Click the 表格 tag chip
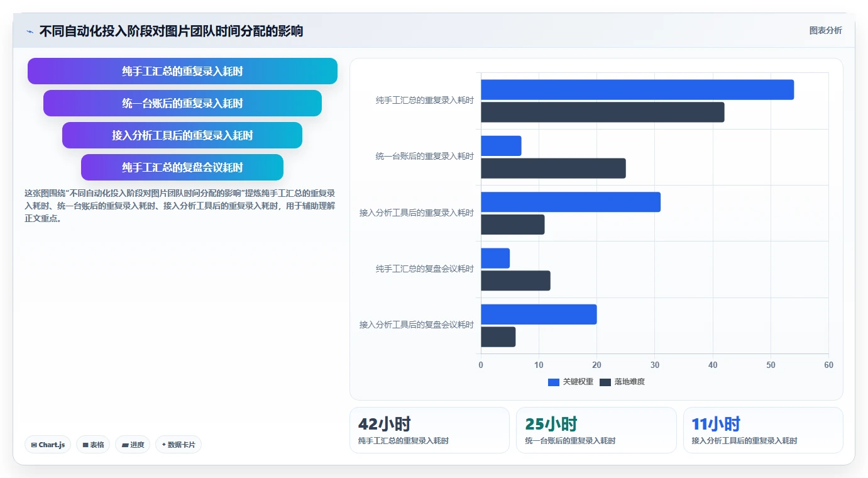 tap(93, 445)
